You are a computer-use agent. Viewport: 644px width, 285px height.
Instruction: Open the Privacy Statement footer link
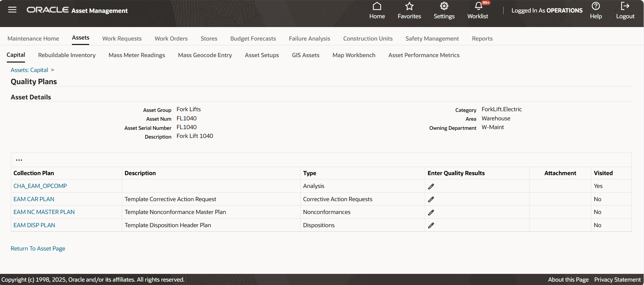[x=617, y=280]
